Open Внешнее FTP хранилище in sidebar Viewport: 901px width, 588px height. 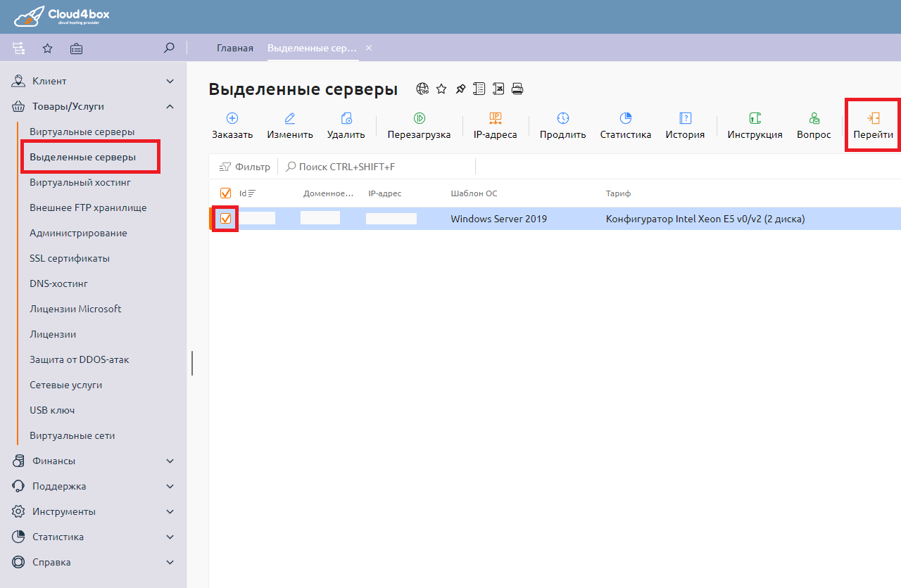click(x=88, y=207)
